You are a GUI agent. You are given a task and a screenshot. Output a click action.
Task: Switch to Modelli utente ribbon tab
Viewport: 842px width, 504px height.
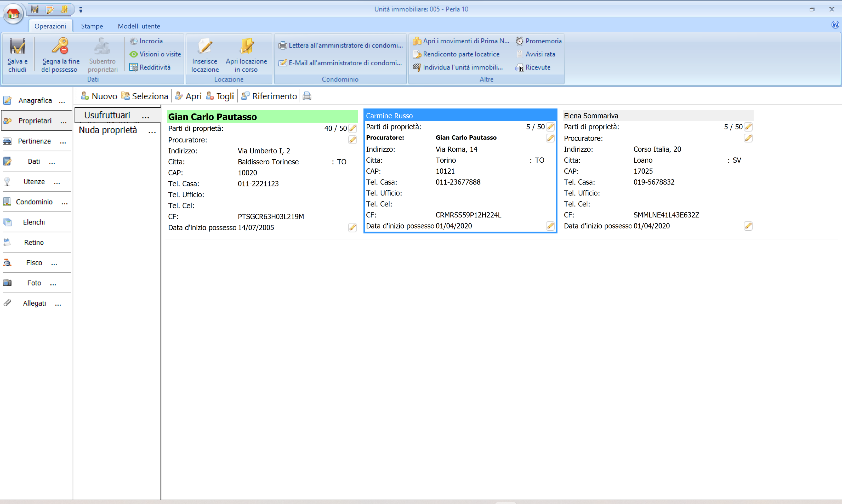click(x=139, y=26)
